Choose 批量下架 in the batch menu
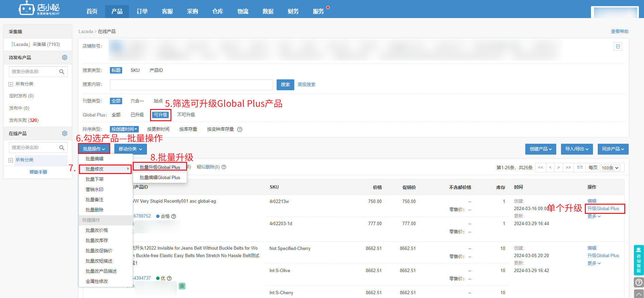Viewport: 644px width, 298px height. tap(95, 179)
